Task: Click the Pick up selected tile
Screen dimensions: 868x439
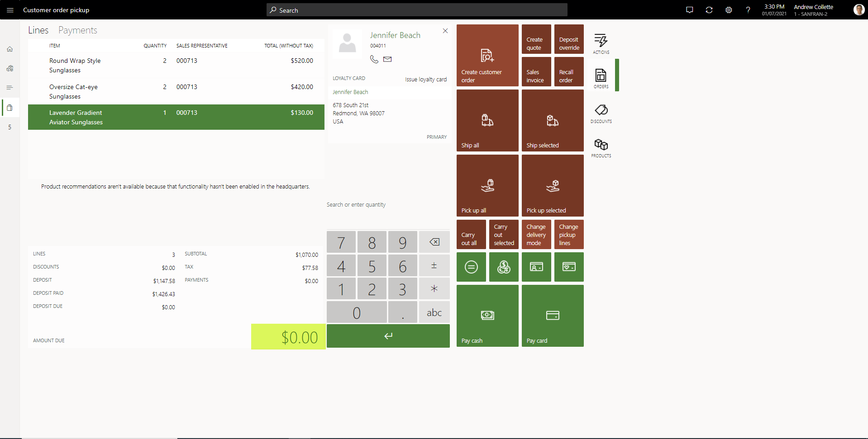Action: coord(553,185)
